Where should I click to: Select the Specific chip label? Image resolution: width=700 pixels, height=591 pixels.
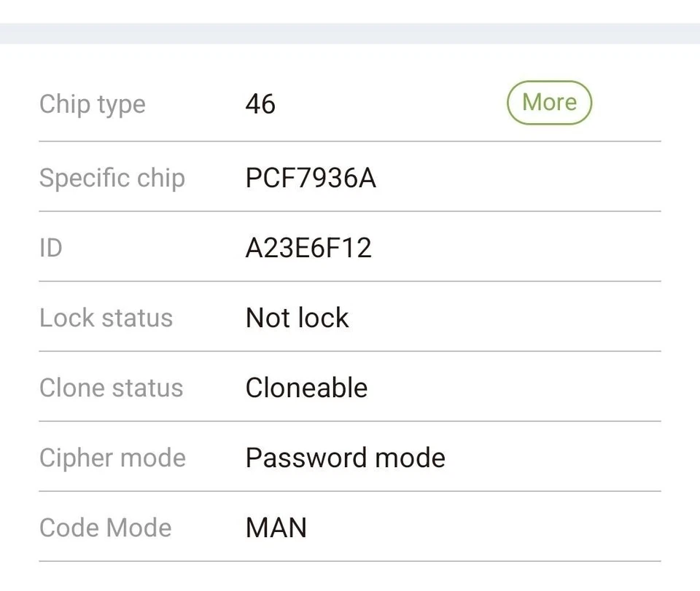[x=112, y=178]
